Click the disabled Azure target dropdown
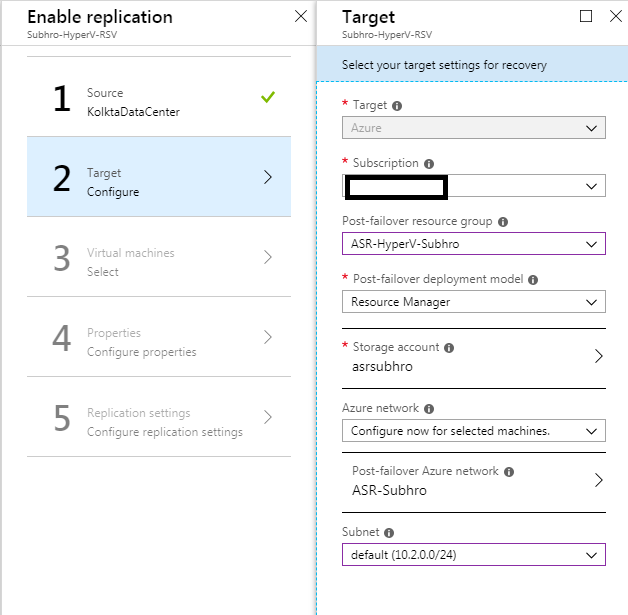 tap(473, 128)
